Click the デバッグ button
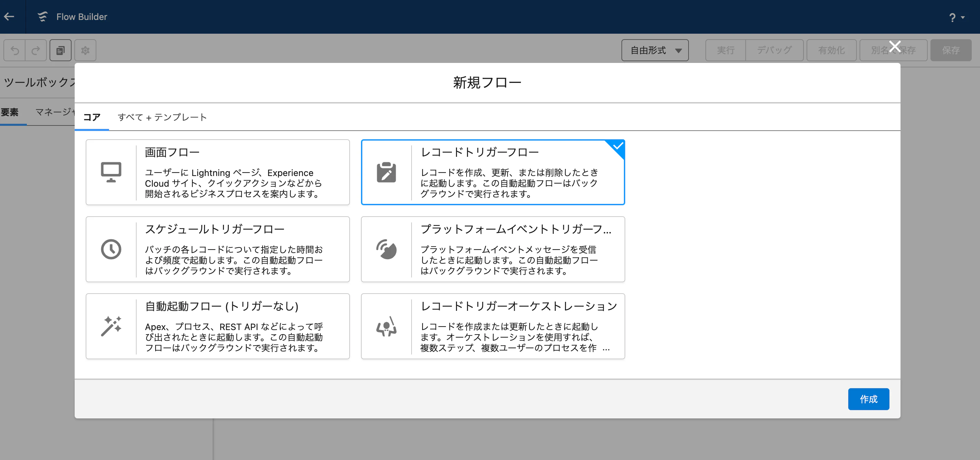980x460 pixels. click(774, 50)
